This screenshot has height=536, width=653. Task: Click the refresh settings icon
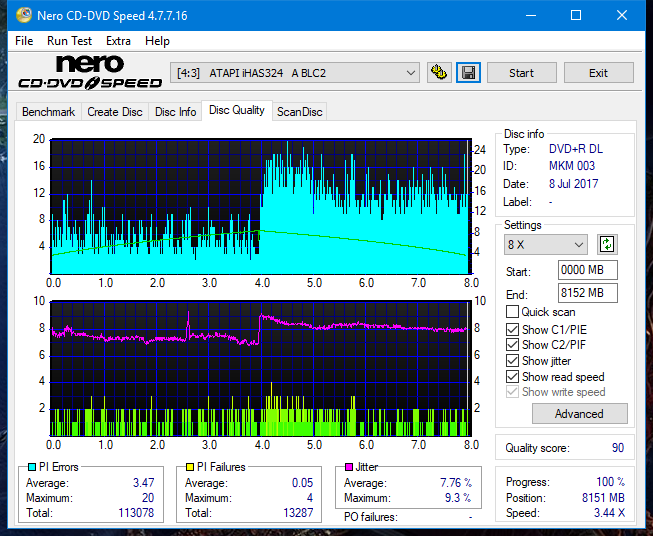[607, 244]
